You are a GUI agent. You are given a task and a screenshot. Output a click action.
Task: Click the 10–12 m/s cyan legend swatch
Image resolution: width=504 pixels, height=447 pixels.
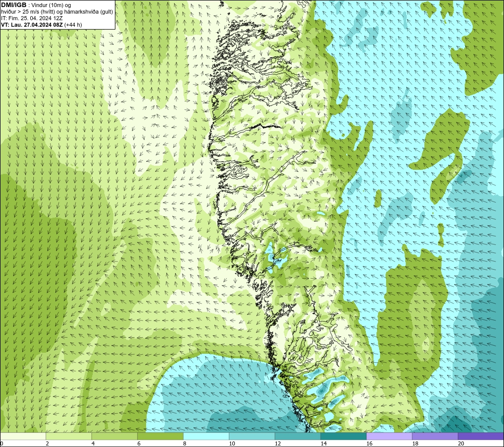tap(252, 436)
